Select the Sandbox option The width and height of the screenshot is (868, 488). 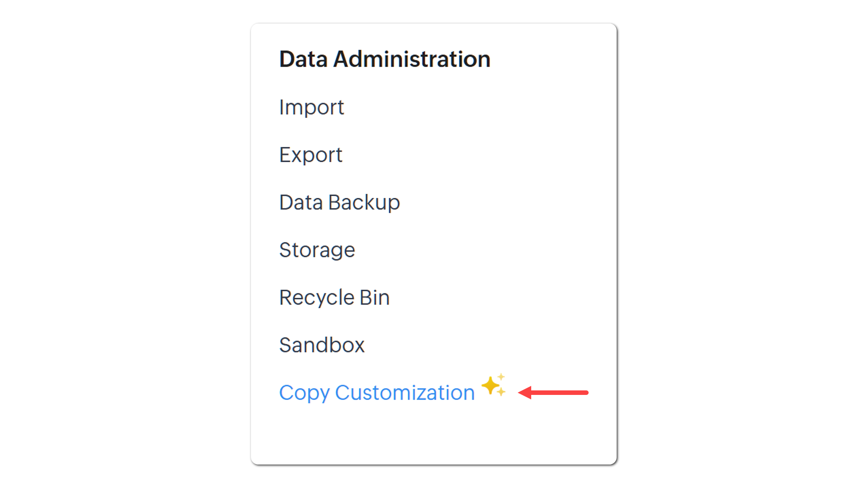pos(322,345)
